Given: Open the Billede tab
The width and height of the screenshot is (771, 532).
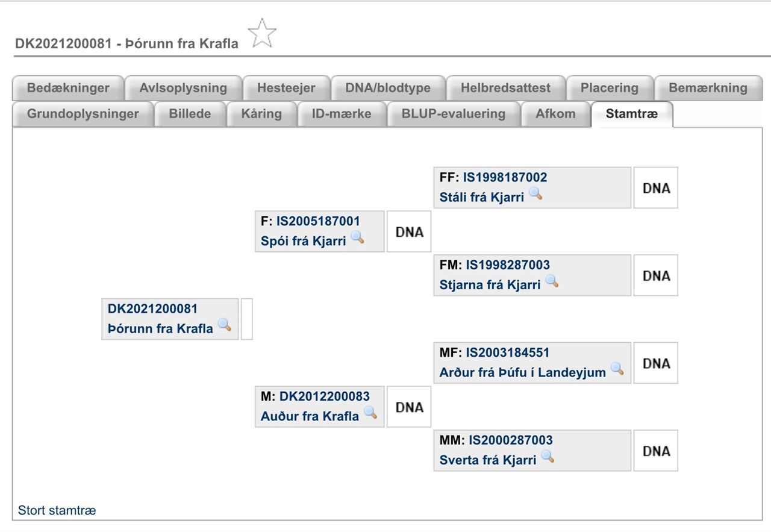Looking at the screenshot, I should tap(190, 114).
